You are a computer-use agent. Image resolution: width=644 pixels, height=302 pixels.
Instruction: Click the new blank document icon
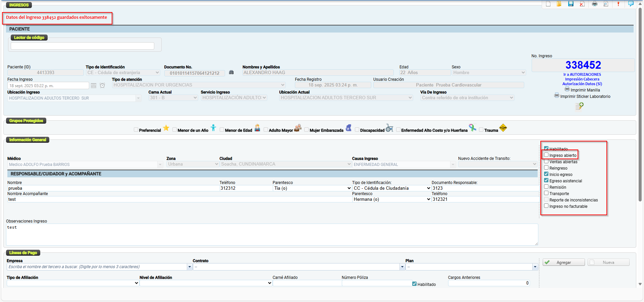click(548, 4)
